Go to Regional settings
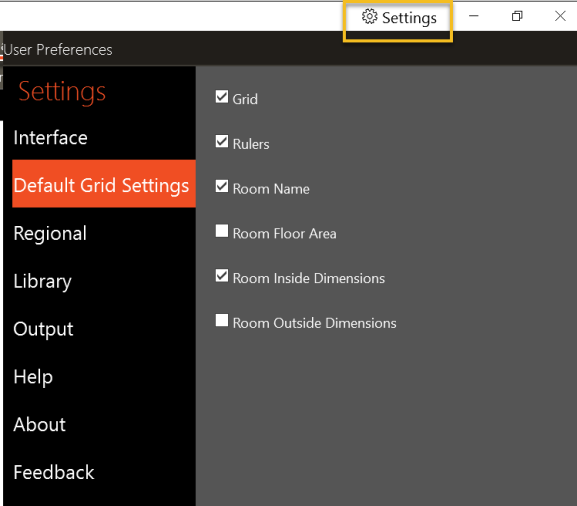Screen dimensions: 577x506 coord(50,233)
